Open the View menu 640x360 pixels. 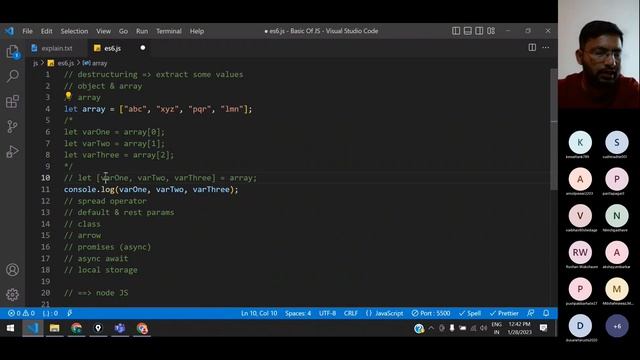[103, 31]
